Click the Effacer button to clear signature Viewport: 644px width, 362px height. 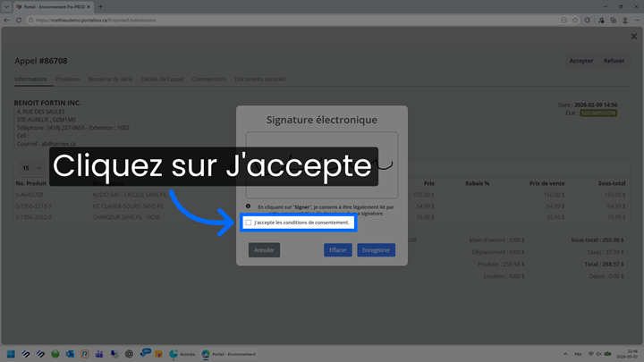(x=337, y=250)
